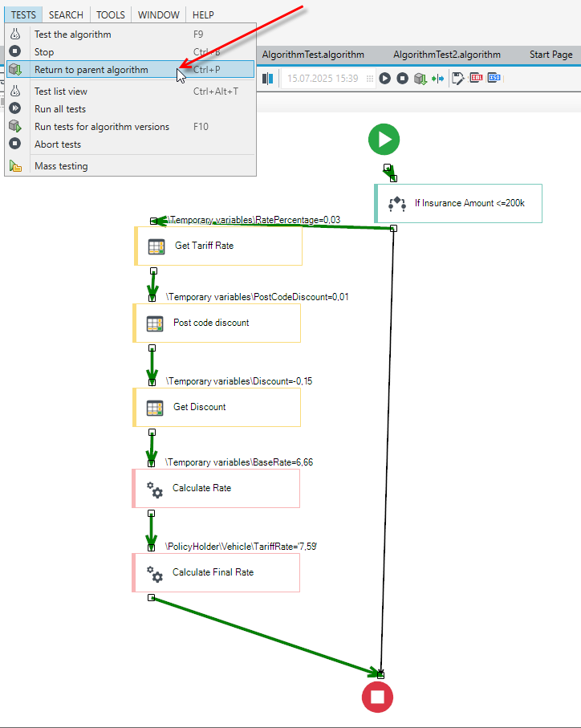Screen dimensions: 581x728
Task: Choose 'Return to parent algorithm' entry
Action: (130, 70)
